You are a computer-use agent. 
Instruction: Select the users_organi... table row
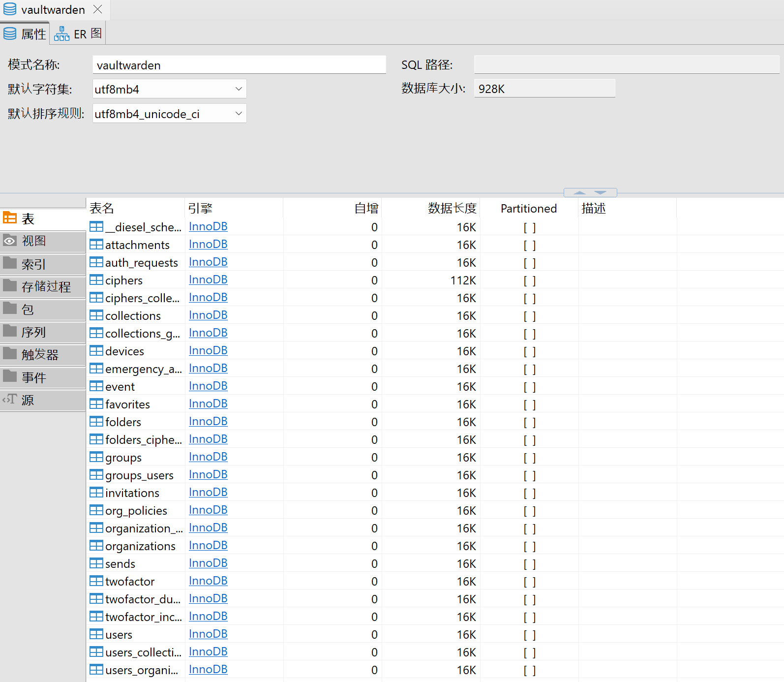point(435,670)
